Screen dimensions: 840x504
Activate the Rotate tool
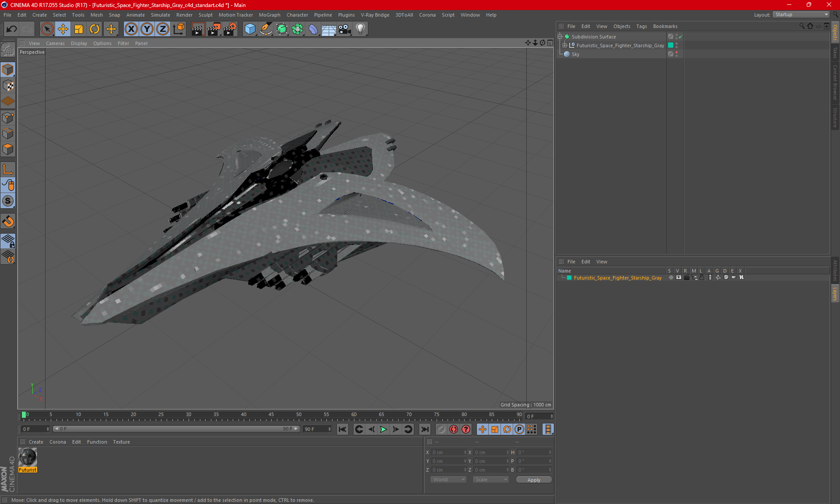point(94,29)
